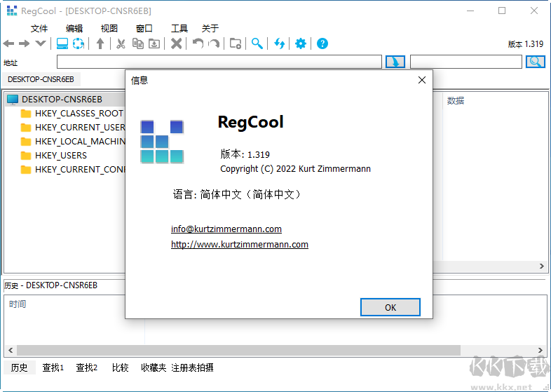Viewport: 551px width, 392px height.
Task: Open the http://www.kurtzimmermann.com link
Action: coord(240,244)
